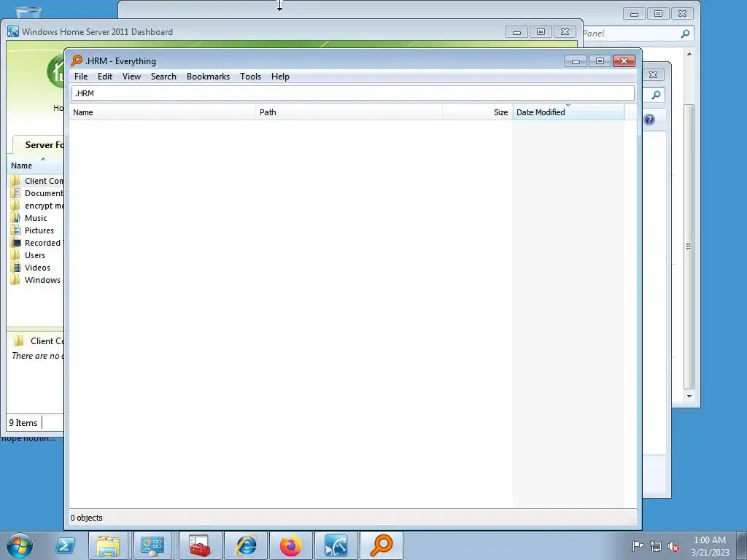Click the 0 objects status bar text
The height and width of the screenshot is (560, 747).
(x=86, y=518)
